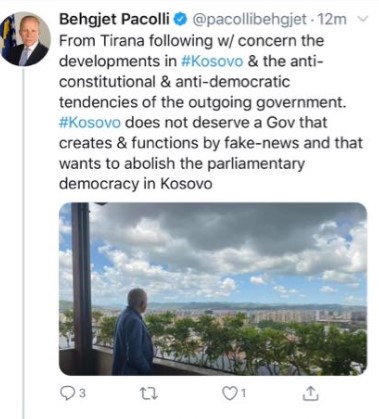Click the 'democracy in Kosovo' closing text
This screenshot has width=379, height=419.
click(x=135, y=184)
